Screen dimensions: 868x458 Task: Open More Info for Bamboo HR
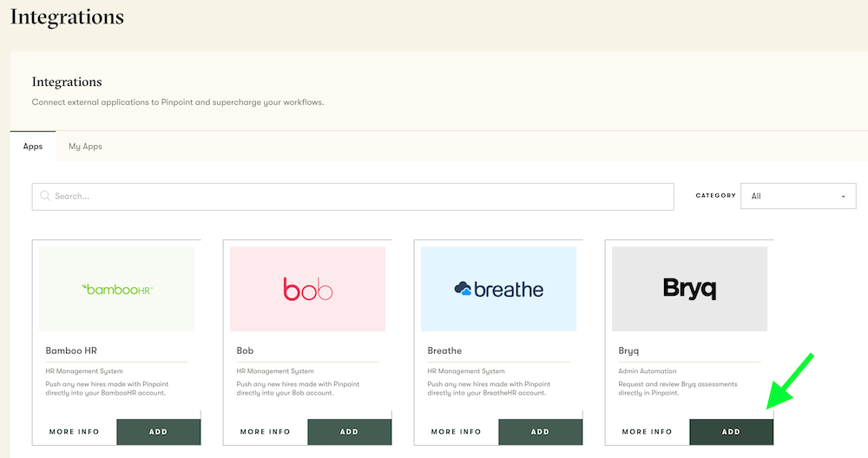tap(74, 431)
